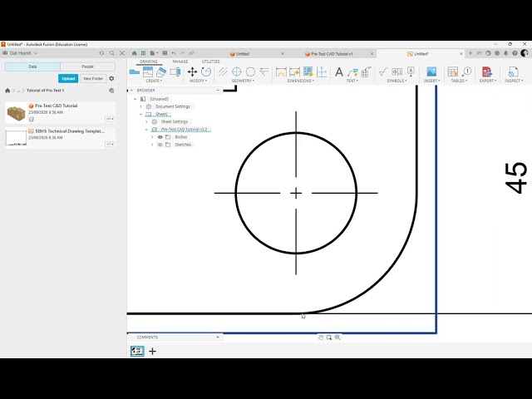
Task: Select the Detail View tool
Action: (175, 71)
